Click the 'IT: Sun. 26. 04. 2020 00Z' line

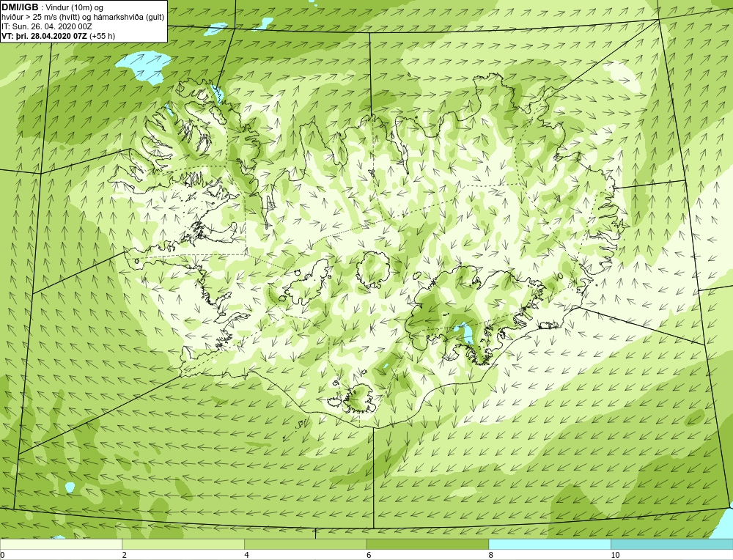point(47,26)
